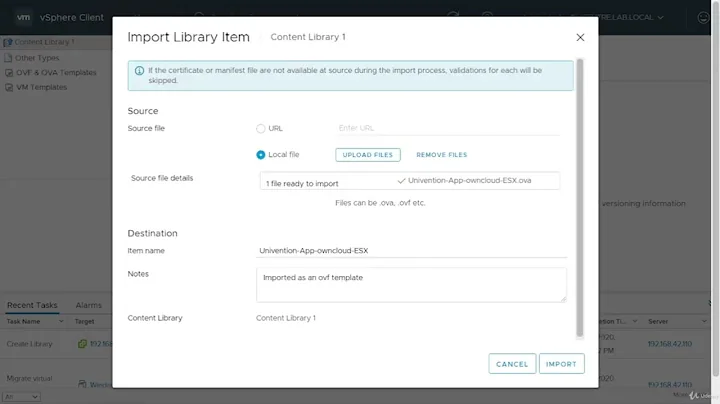This screenshot has width=720, height=404.
Task: Click checkmark next to Univention-App-owncloud-ESX.ova
Action: [401, 181]
